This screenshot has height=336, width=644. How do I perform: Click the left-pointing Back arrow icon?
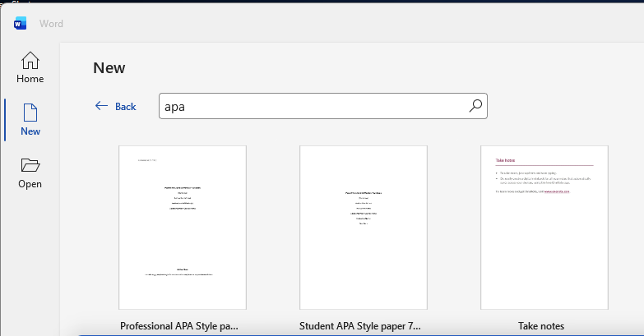[x=102, y=106]
